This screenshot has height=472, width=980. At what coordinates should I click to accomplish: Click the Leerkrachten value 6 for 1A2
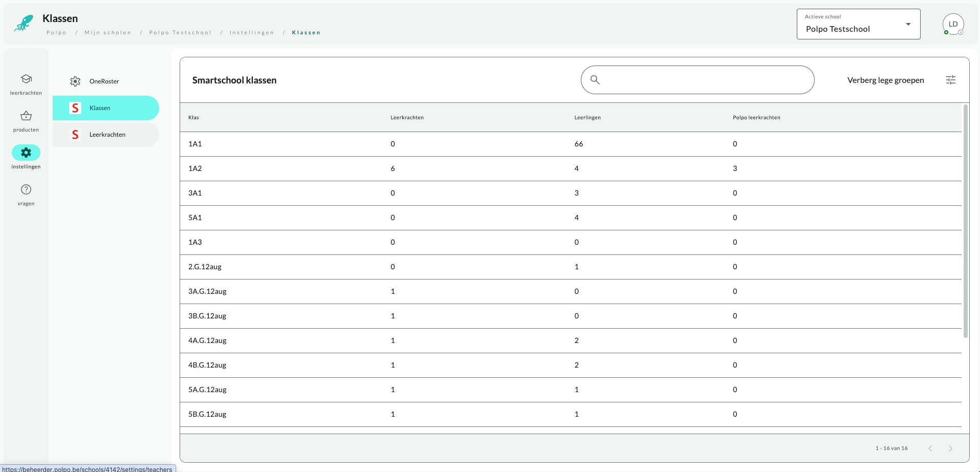[x=393, y=169]
